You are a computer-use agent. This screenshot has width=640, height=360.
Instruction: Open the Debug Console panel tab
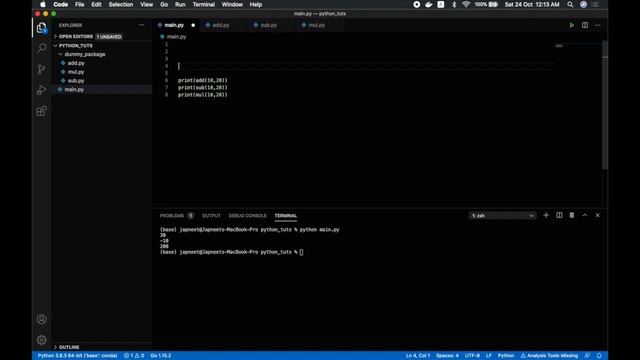tap(247, 216)
